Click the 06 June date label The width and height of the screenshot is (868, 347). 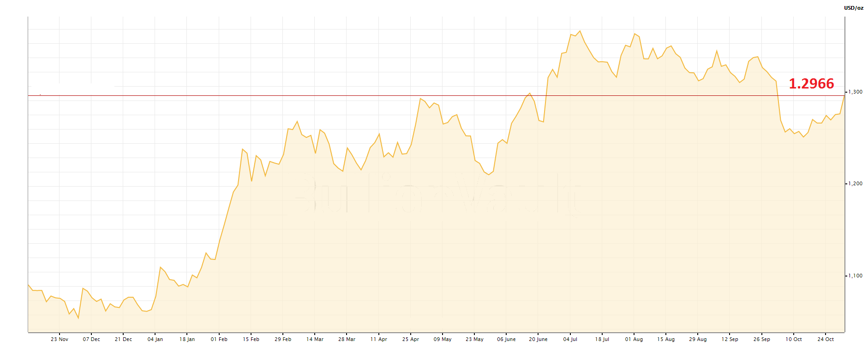(506, 339)
